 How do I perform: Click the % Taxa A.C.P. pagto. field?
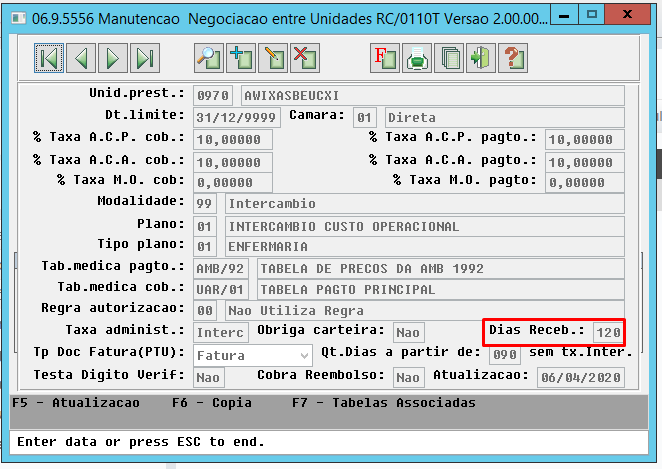coord(585,140)
